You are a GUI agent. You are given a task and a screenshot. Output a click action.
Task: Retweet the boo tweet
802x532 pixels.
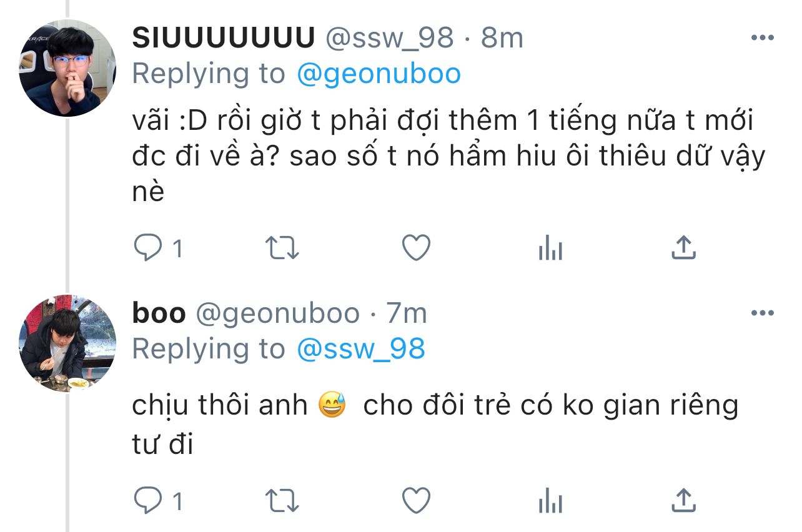pos(283,501)
